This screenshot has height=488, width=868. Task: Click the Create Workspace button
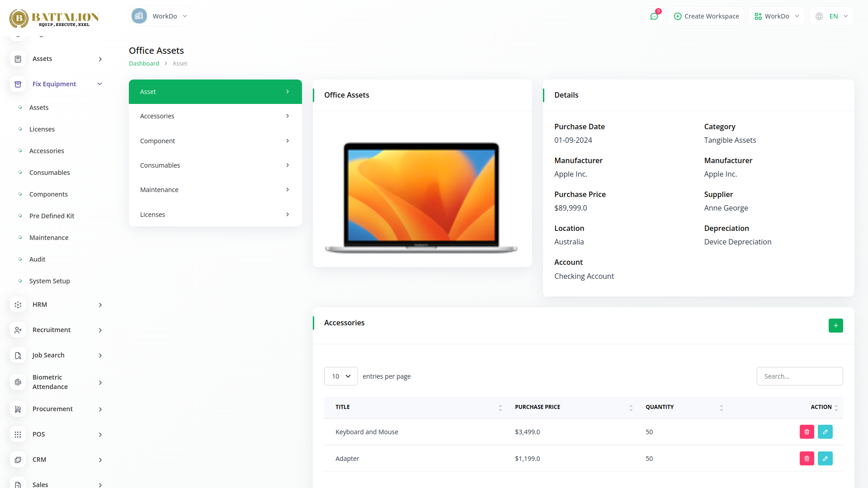point(706,16)
